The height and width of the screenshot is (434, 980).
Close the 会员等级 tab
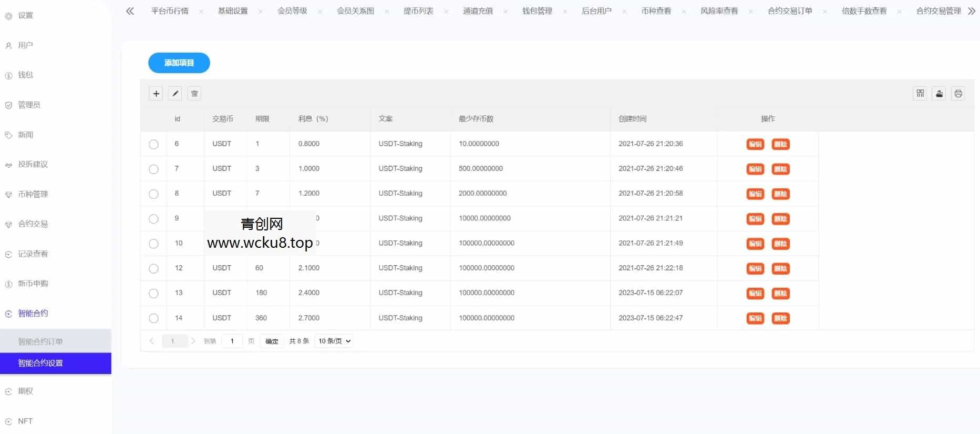pos(320,11)
